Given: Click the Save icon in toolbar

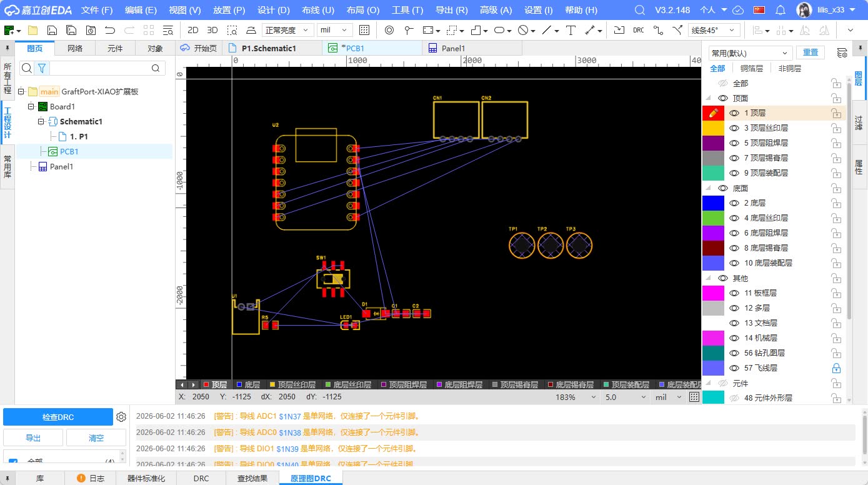Looking at the screenshot, I should click(52, 30).
